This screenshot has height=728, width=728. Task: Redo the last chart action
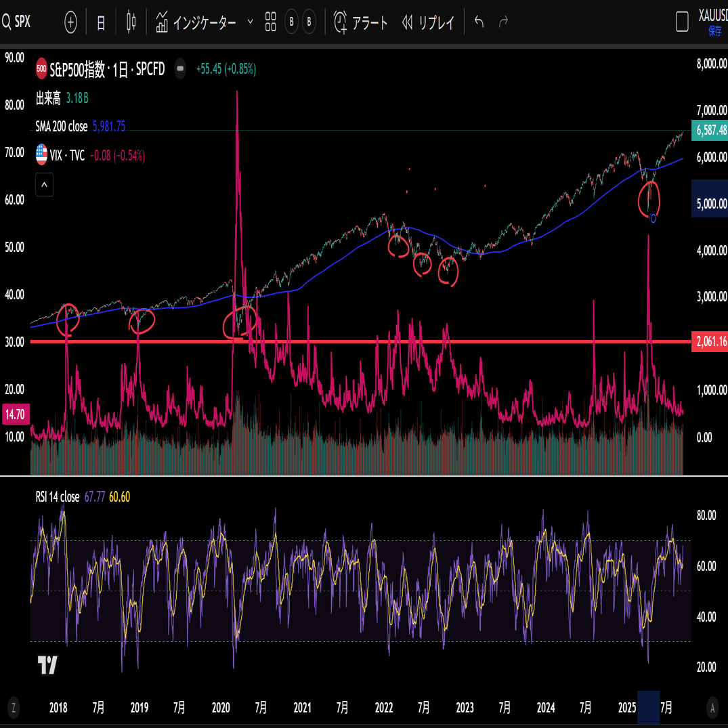tap(503, 22)
